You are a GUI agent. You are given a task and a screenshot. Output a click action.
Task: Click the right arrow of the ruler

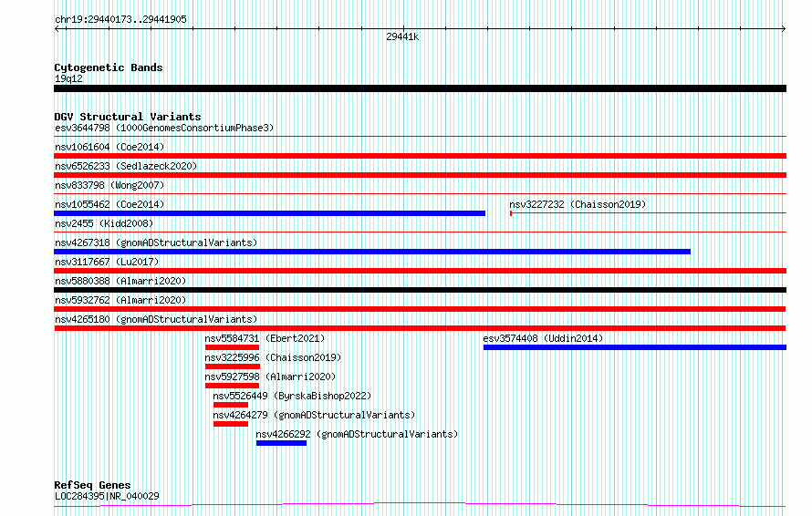(784, 29)
